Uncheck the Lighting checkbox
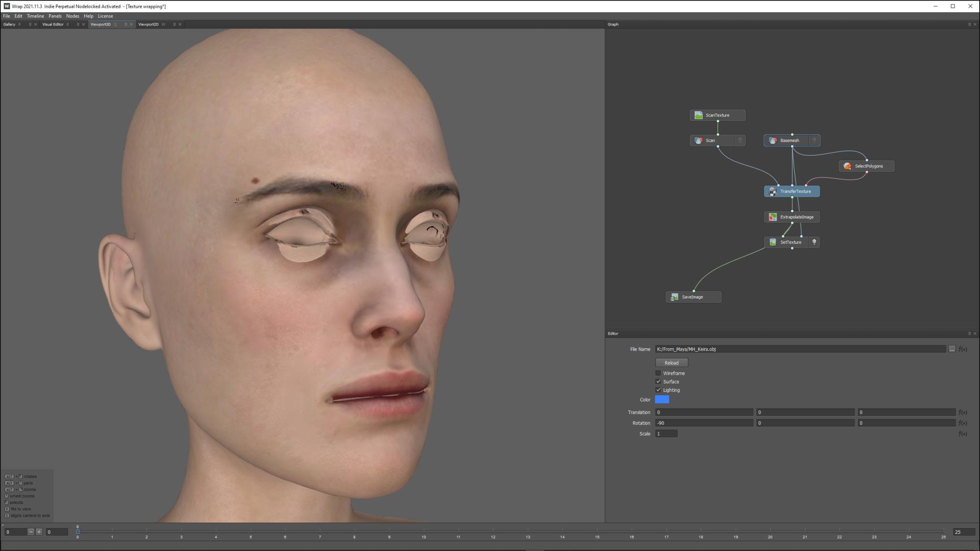This screenshot has width=980, height=551. coord(658,390)
